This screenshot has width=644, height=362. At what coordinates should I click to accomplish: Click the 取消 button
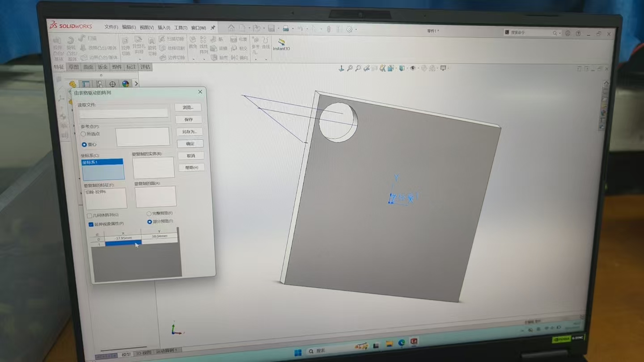[191, 156]
